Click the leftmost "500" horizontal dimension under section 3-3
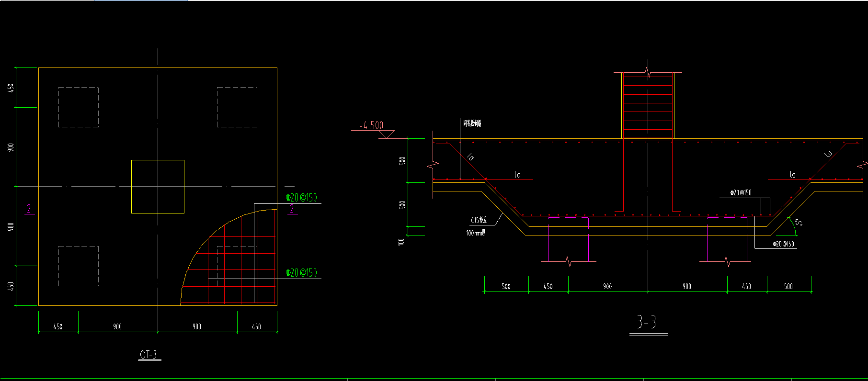 click(506, 287)
